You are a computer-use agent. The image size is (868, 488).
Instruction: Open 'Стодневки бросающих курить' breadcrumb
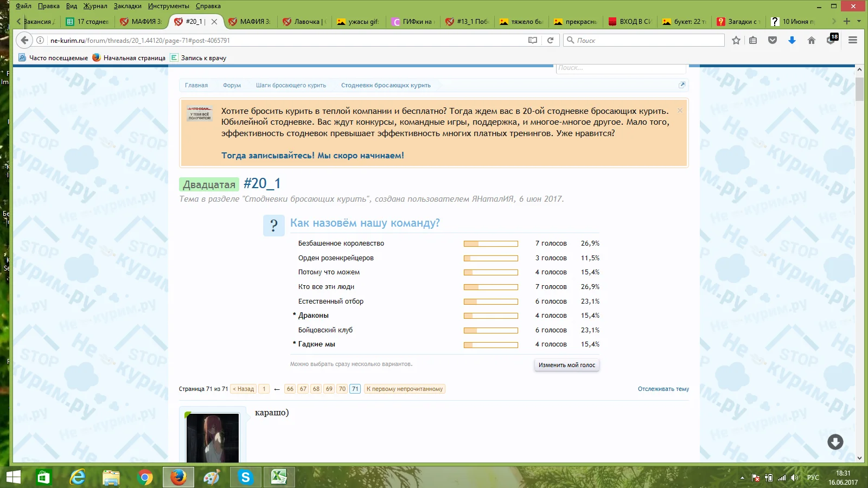click(386, 85)
